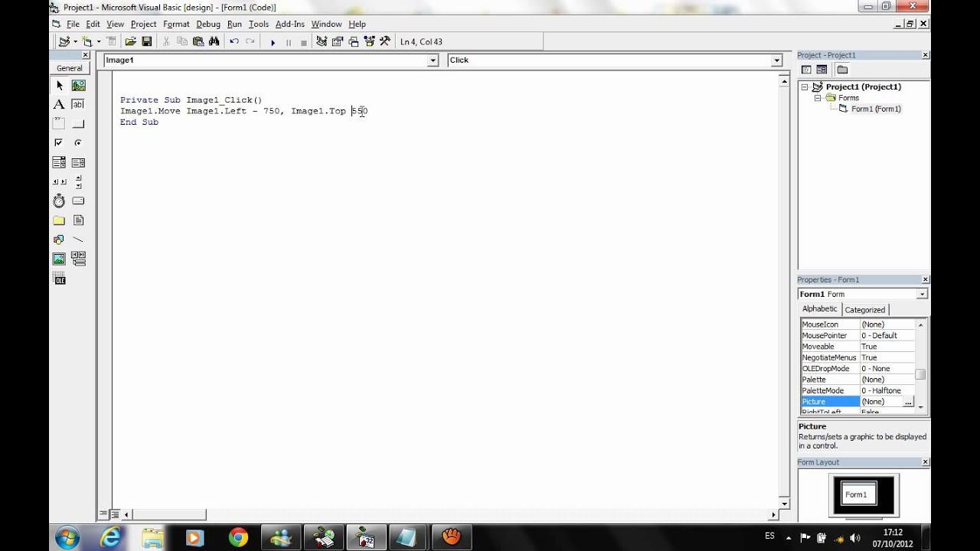Select the Line control tool

(x=78, y=240)
